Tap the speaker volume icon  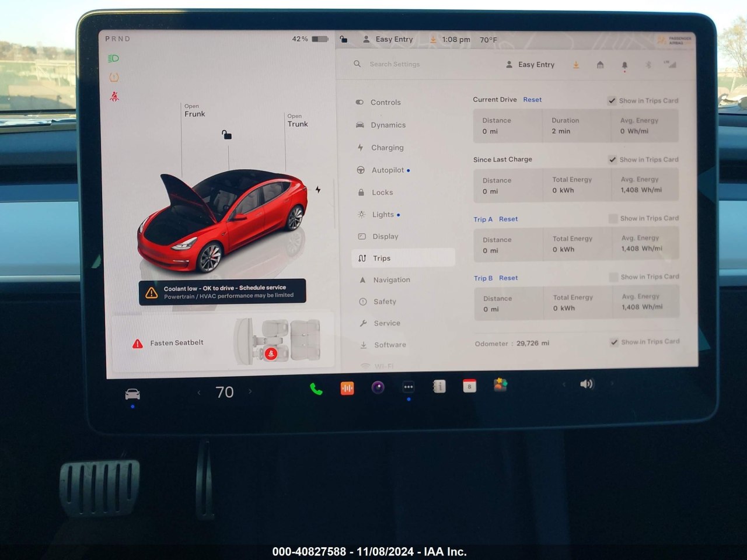point(587,384)
